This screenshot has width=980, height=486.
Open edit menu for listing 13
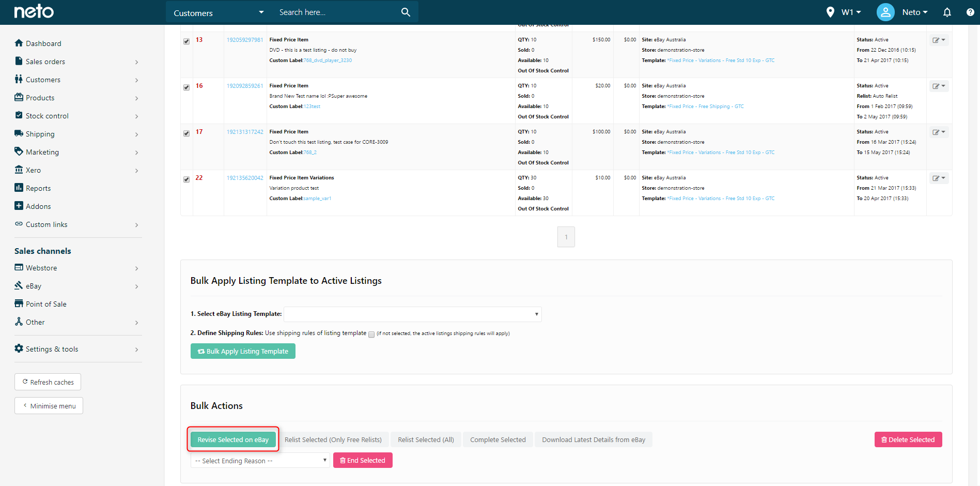click(x=939, y=40)
